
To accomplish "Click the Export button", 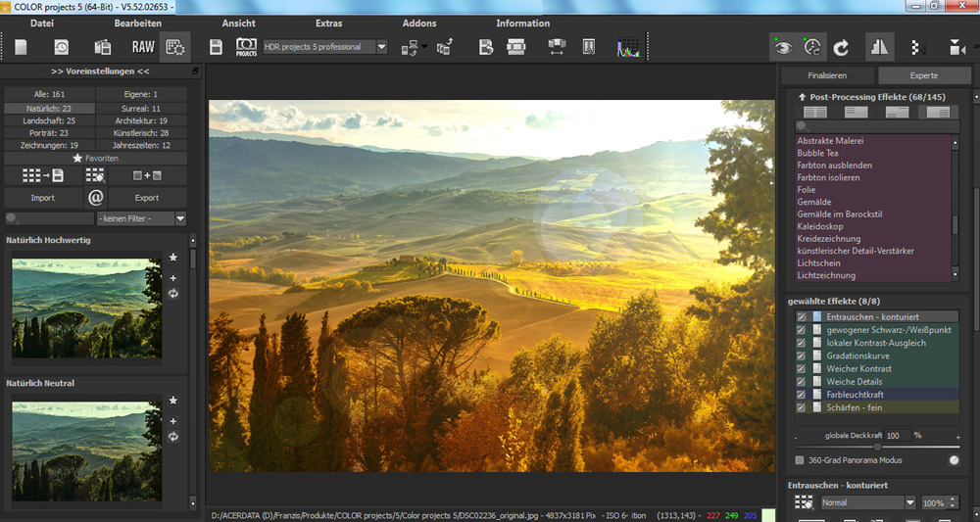I will [x=147, y=198].
